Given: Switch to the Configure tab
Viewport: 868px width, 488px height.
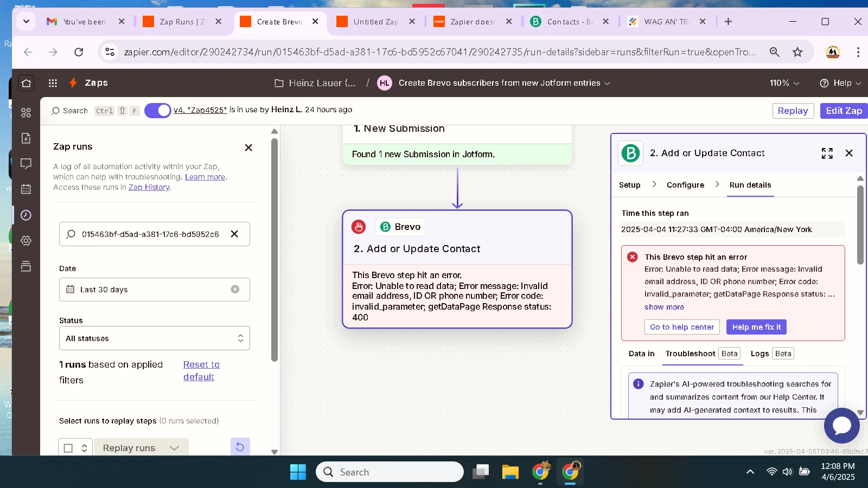Looking at the screenshot, I should (685, 185).
